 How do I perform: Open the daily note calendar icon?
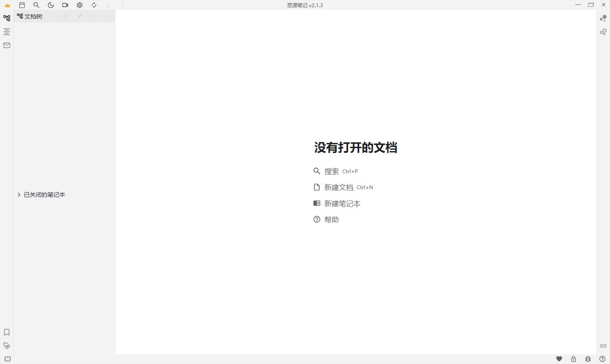point(22,5)
